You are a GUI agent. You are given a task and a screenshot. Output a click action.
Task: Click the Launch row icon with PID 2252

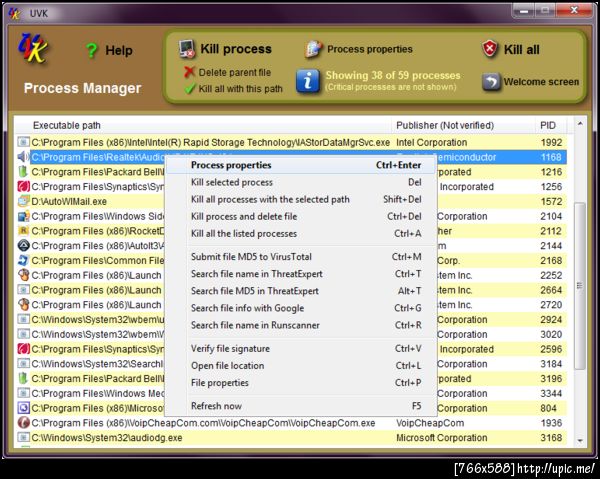pyautogui.click(x=23, y=275)
